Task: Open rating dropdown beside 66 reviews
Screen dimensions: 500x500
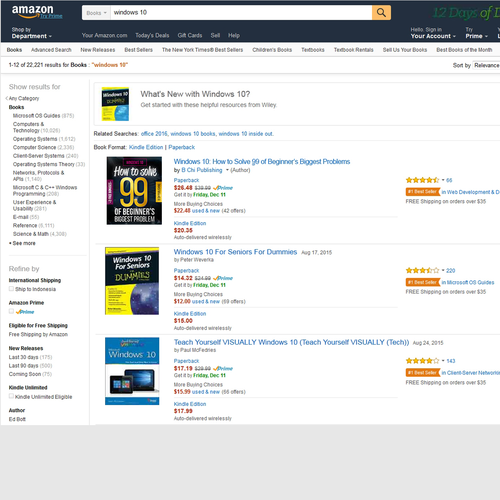Action: coord(443,180)
